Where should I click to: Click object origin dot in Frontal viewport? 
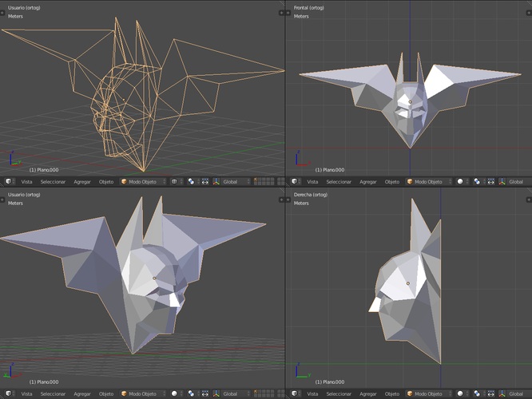pos(410,101)
